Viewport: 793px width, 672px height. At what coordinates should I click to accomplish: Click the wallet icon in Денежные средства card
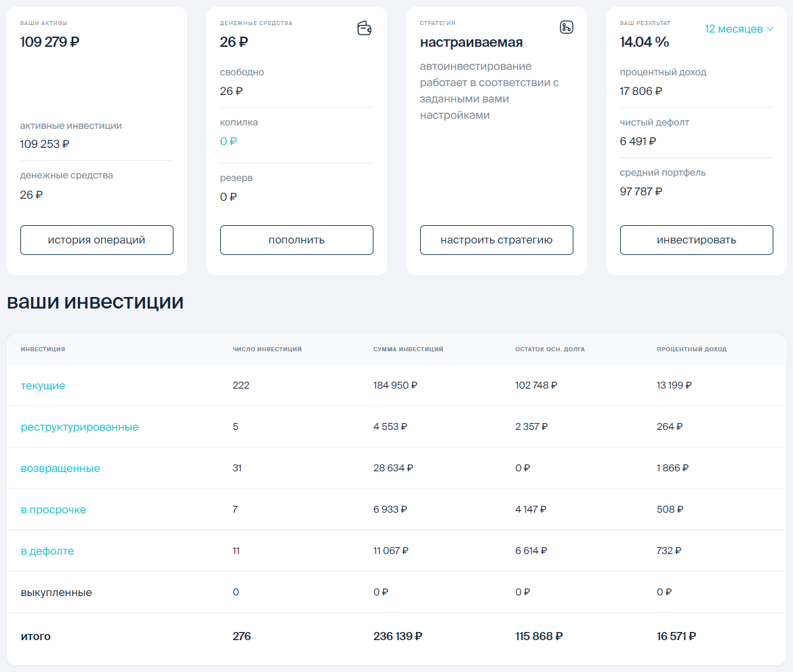pyautogui.click(x=365, y=28)
